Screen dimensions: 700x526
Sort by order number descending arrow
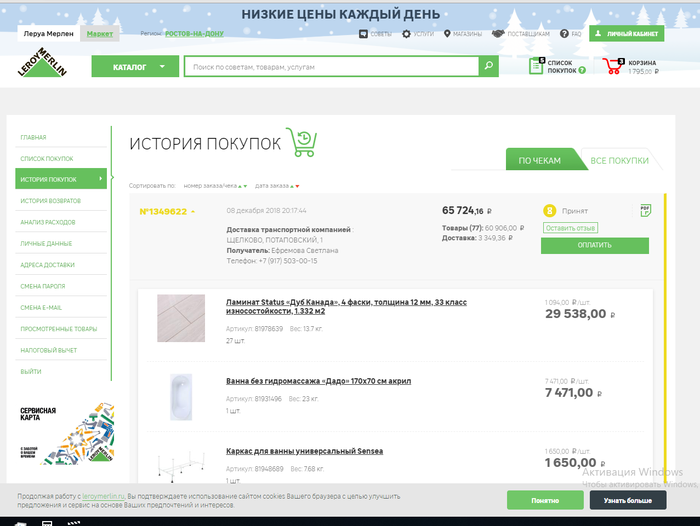click(245, 186)
